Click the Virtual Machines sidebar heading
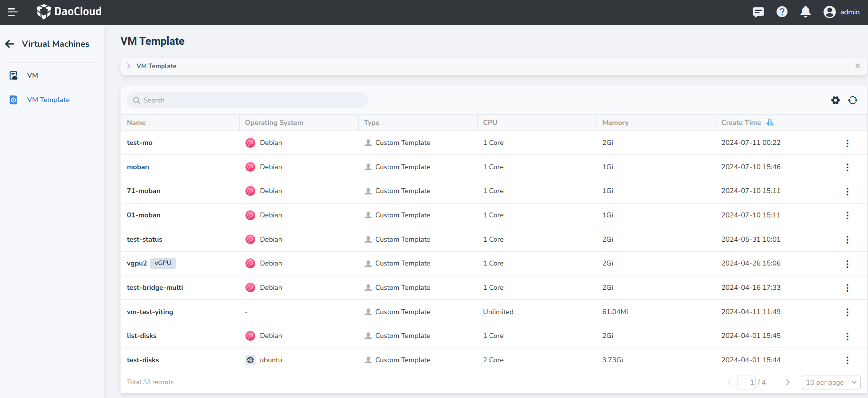868x398 pixels. [56, 44]
